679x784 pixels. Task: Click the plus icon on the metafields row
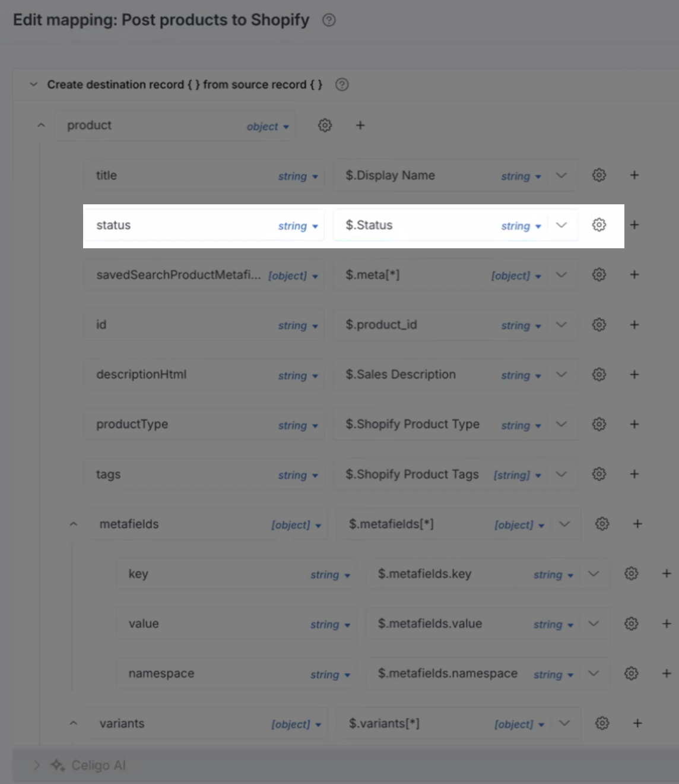click(x=637, y=524)
